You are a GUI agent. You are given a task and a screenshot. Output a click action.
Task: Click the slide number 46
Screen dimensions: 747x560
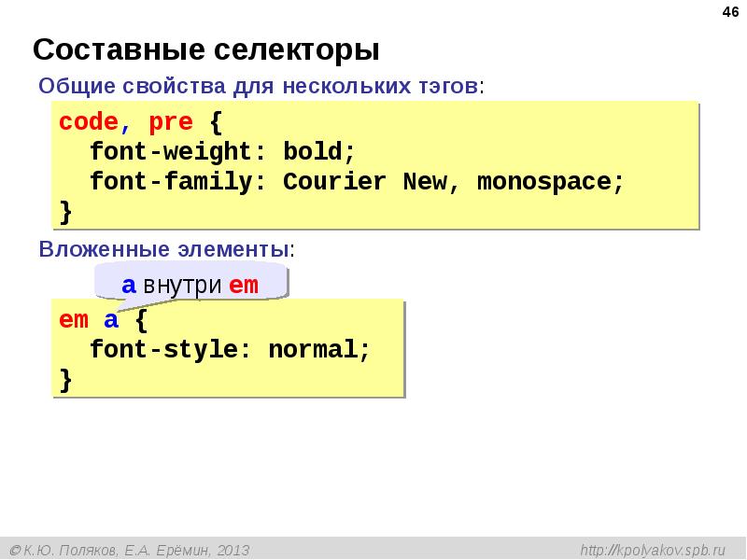(x=728, y=11)
